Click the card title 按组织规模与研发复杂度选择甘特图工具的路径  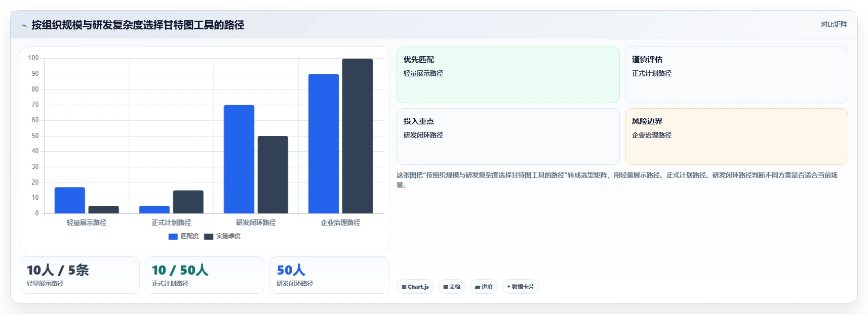pos(138,25)
